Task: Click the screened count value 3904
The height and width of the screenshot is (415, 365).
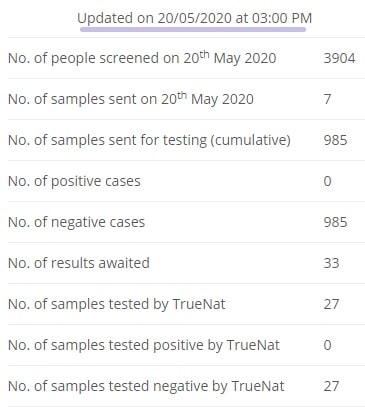Action: coord(339,58)
